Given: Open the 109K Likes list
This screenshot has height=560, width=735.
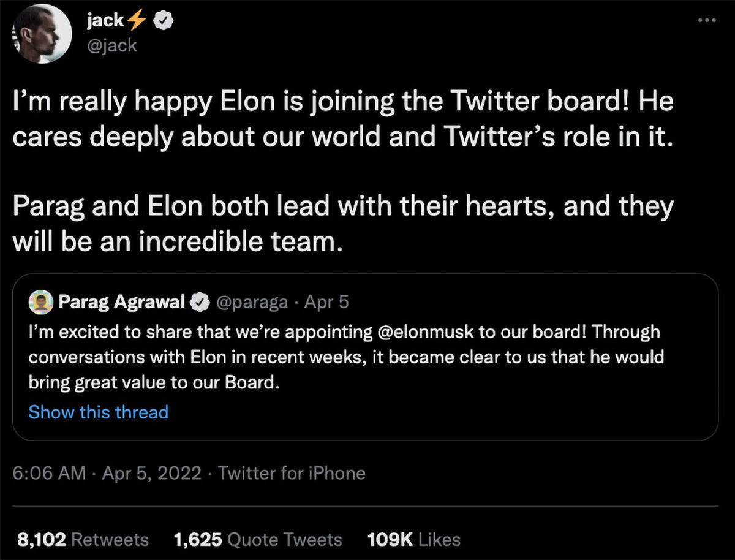Looking at the screenshot, I should pos(413,539).
